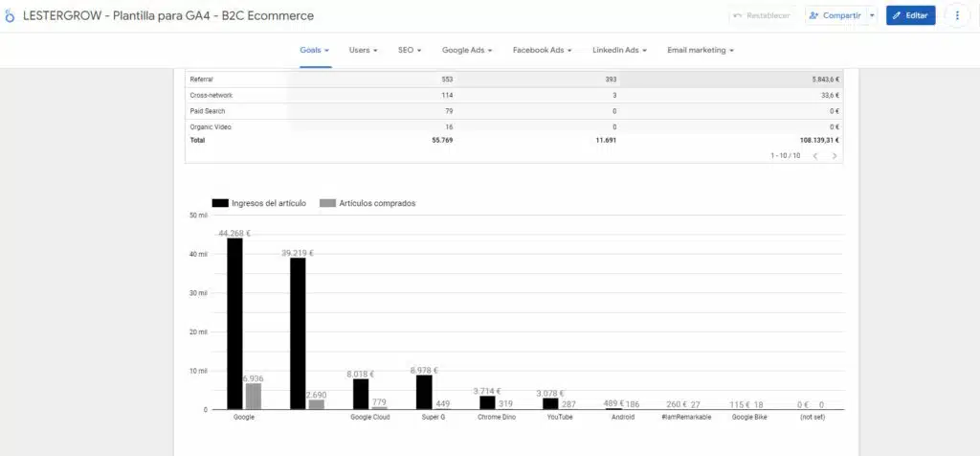Image resolution: width=980 pixels, height=456 pixels.
Task: Click the 44.268 € data label
Action: pyautogui.click(x=234, y=234)
